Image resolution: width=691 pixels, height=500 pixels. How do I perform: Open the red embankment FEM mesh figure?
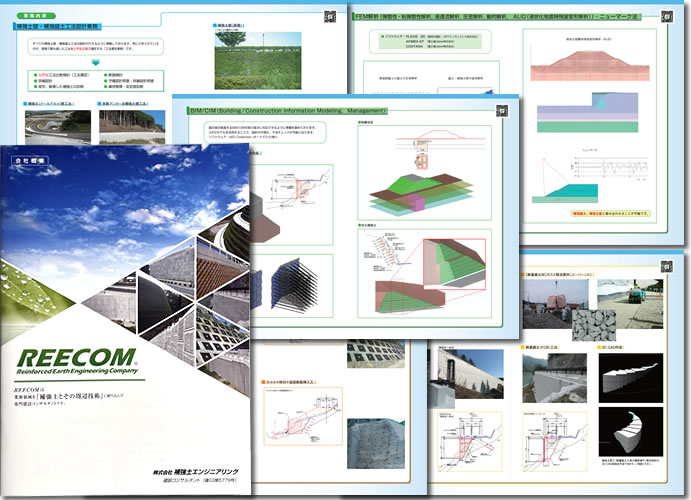pos(590,65)
